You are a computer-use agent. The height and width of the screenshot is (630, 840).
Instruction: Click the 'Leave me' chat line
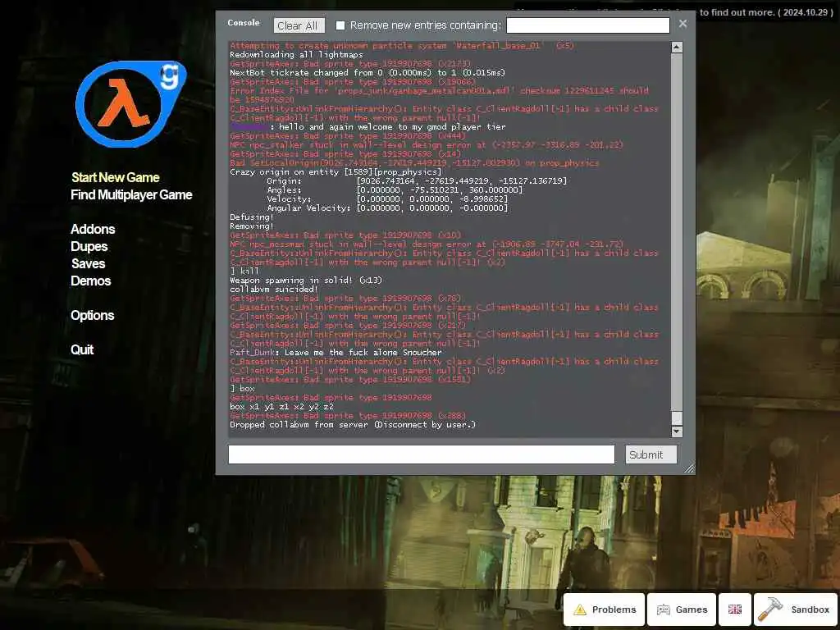(x=336, y=353)
